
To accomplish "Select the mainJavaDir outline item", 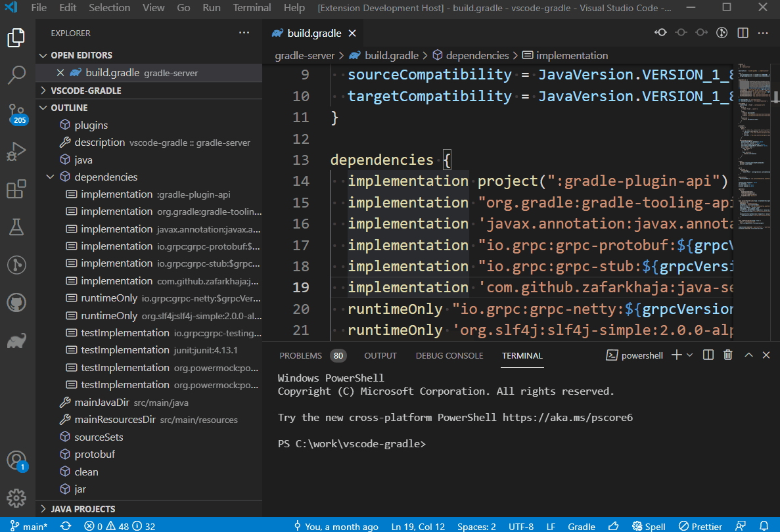I will click(149, 402).
